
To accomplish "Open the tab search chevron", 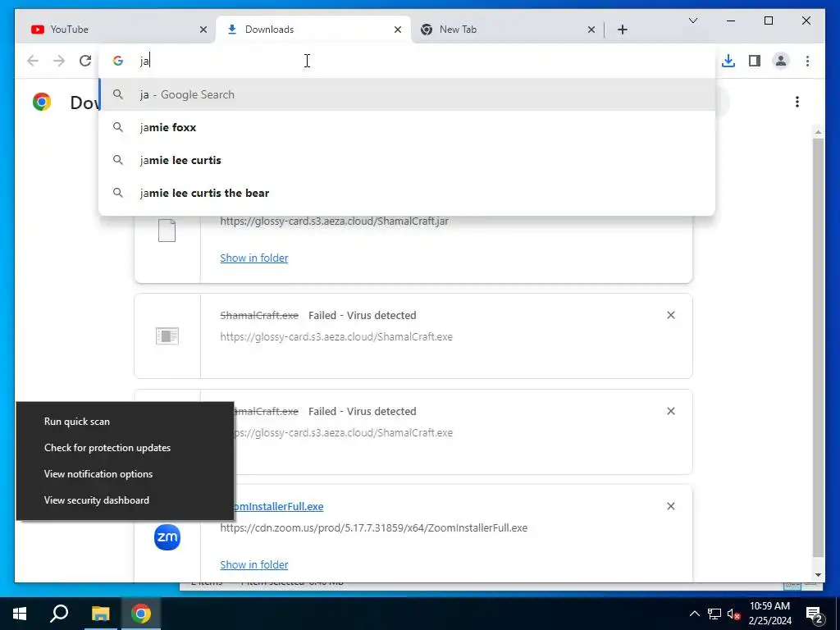I will pos(692,21).
